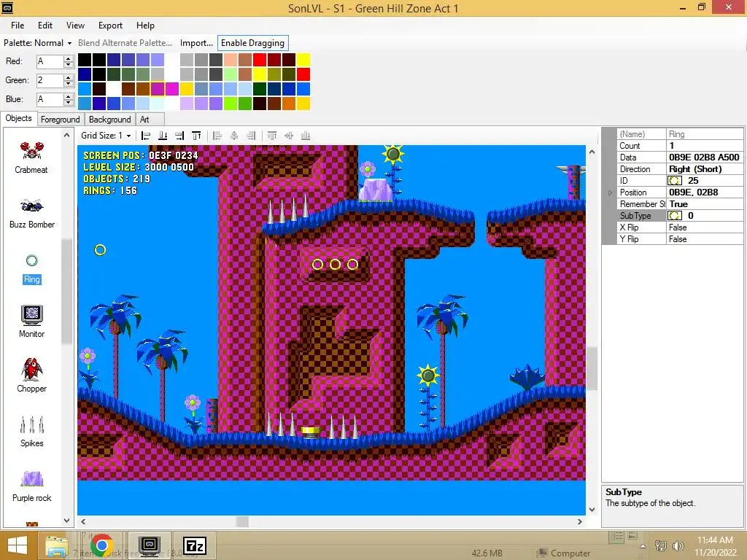Open File Explorer from the taskbar
The width and height of the screenshot is (747, 560).
pyautogui.click(x=57, y=545)
